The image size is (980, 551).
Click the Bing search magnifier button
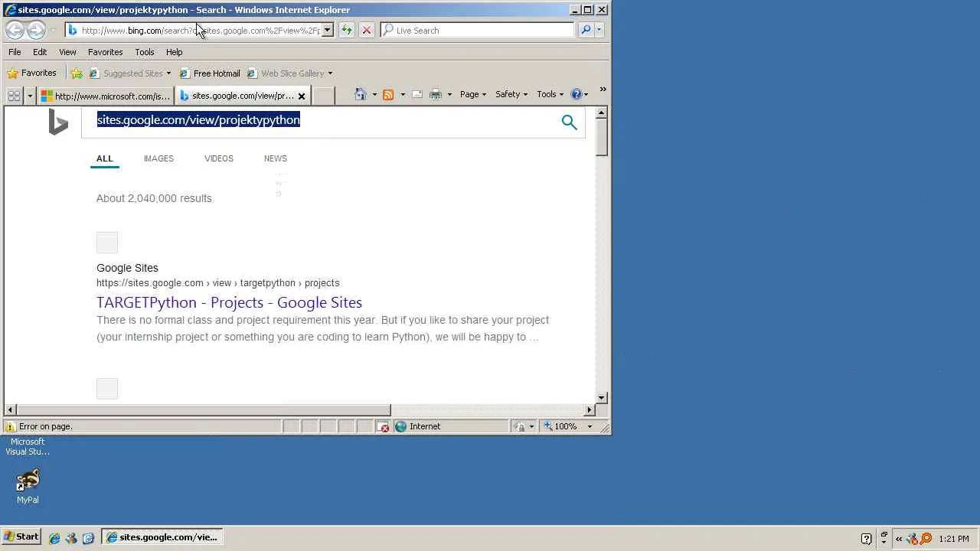pos(569,122)
